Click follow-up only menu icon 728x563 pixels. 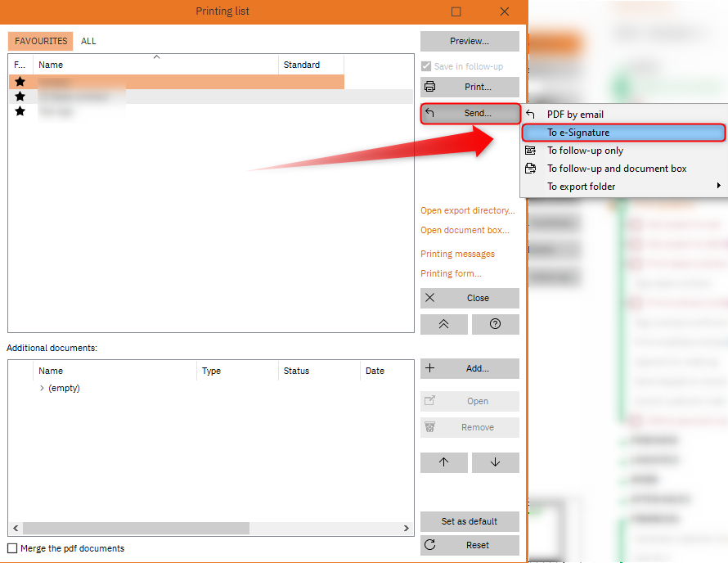click(530, 151)
